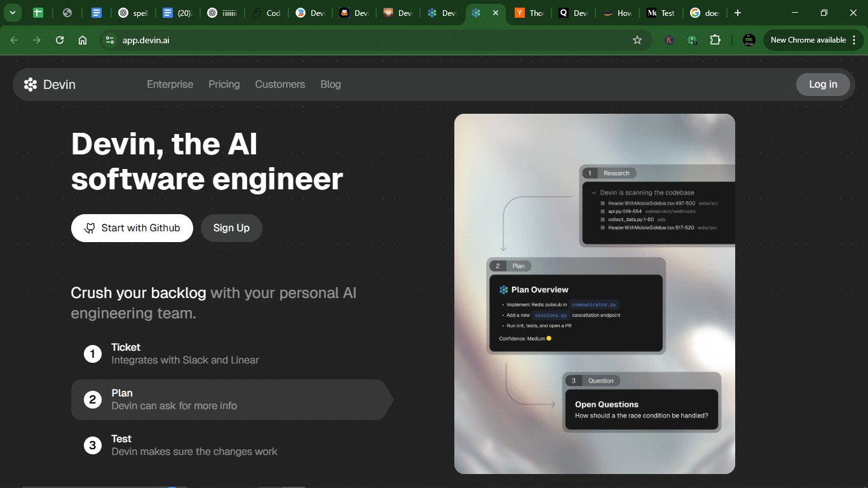Image resolution: width=868 pixels, height=488 pixels.
Task: Switch to the Medium 'Test' tab
Action: point(661,13)
